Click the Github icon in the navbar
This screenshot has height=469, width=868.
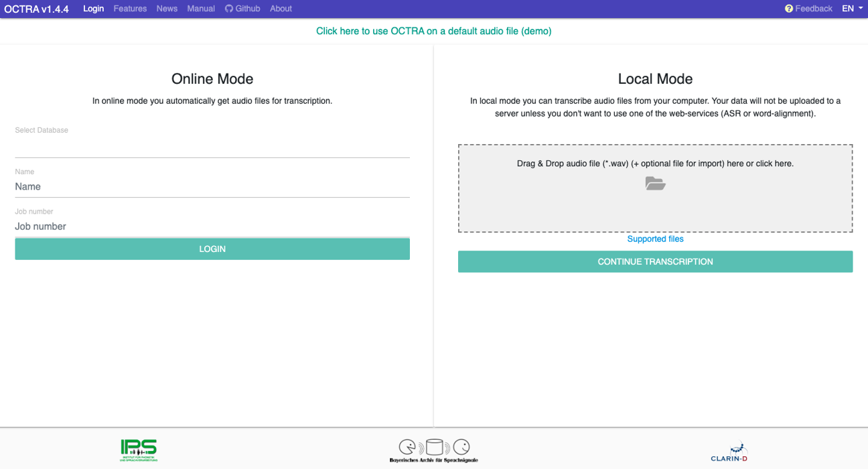[x=230, y=8]
